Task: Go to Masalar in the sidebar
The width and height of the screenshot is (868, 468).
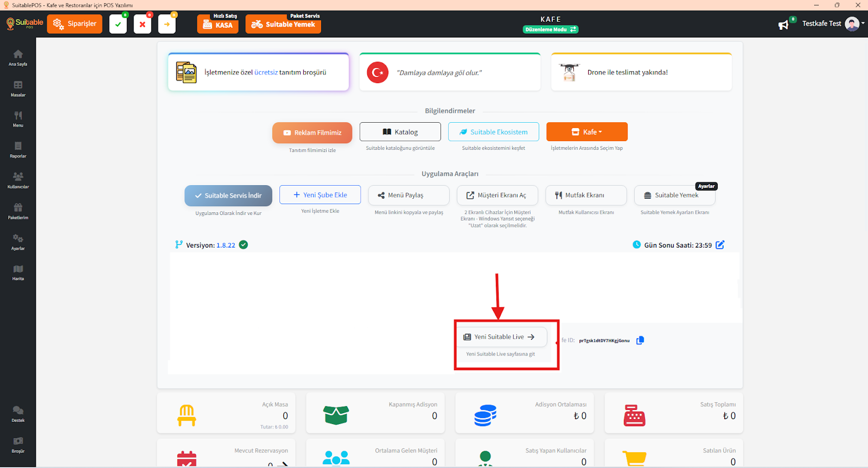Action: 18,88
